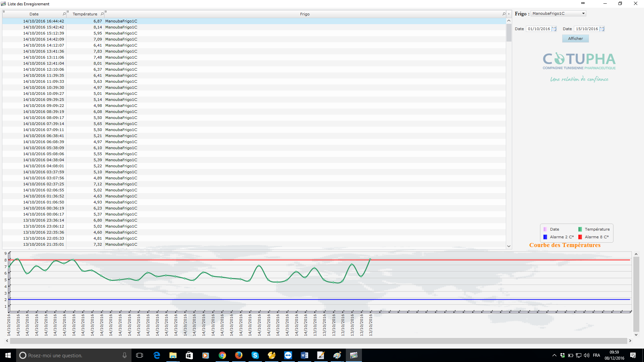Open File Explorer from the taskbar

173,355
